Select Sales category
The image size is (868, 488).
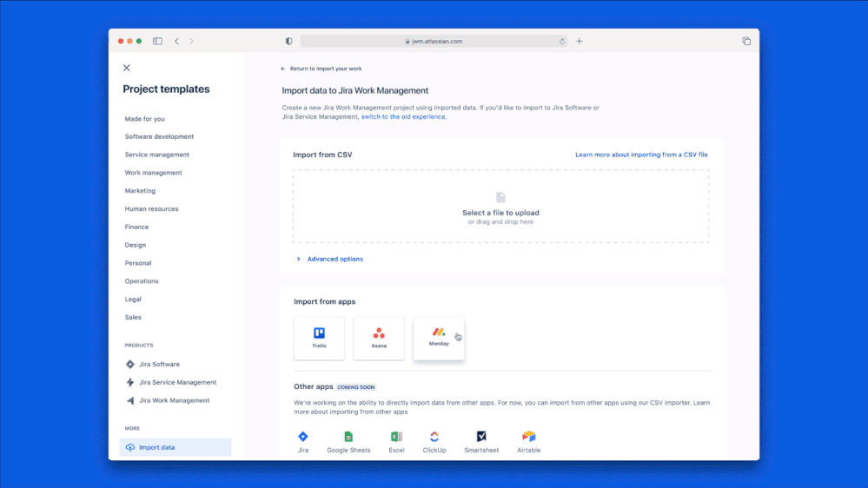coord(133,318)
